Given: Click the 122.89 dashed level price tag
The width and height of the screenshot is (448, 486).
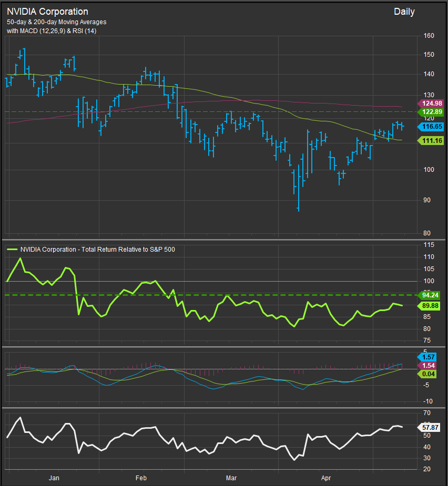Looking at the screenshot, I should click(x=431, y=112).
